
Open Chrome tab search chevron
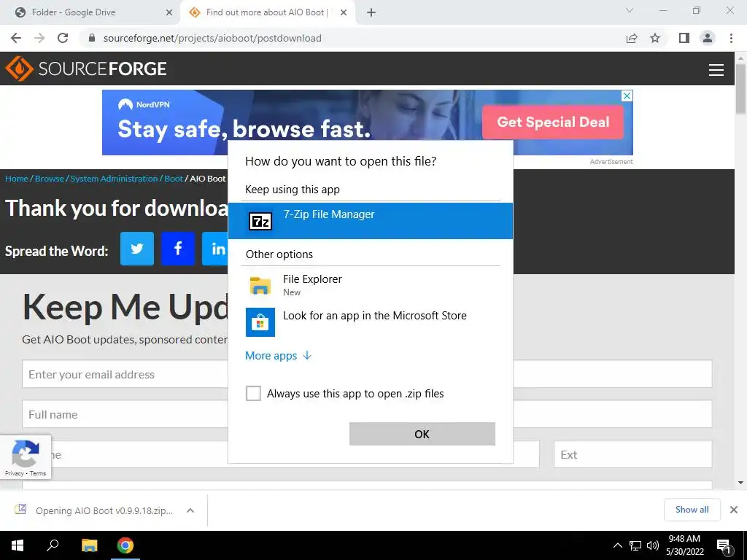630,10
